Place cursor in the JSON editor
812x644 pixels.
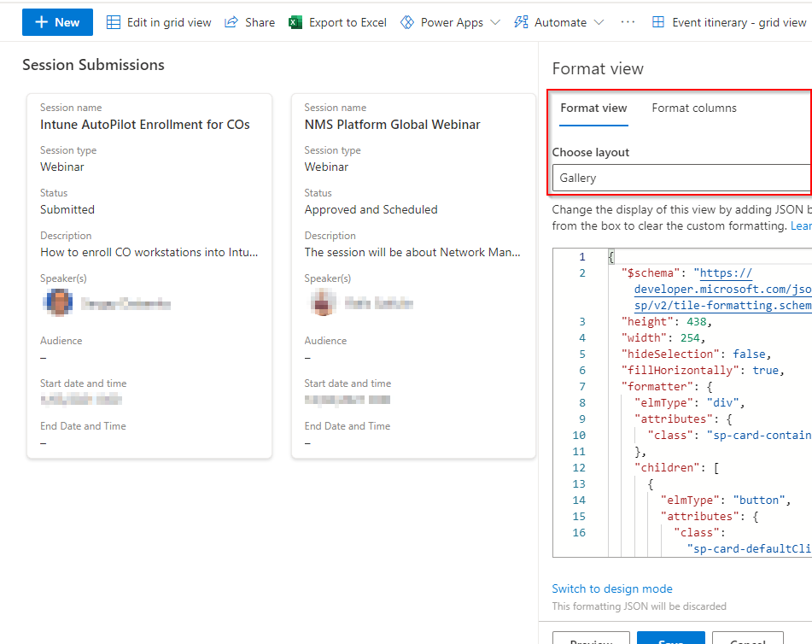[700, 401]
